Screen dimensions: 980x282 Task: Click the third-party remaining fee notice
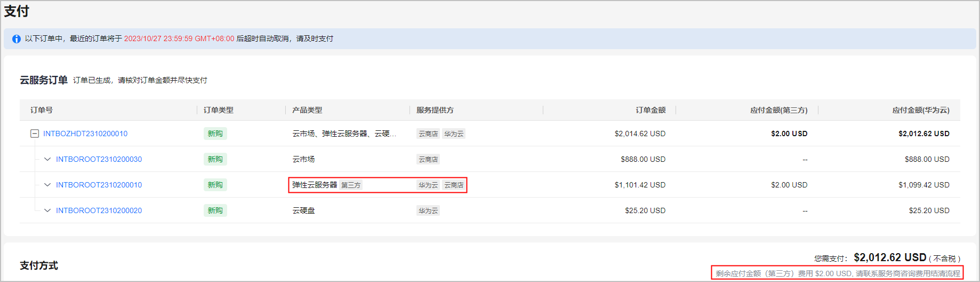[x=838, y=273]
